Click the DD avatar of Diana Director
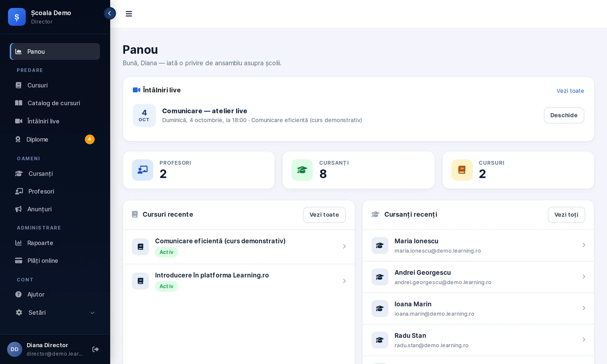The height and width of the screenshot is (364, 607). pos(15,349)
